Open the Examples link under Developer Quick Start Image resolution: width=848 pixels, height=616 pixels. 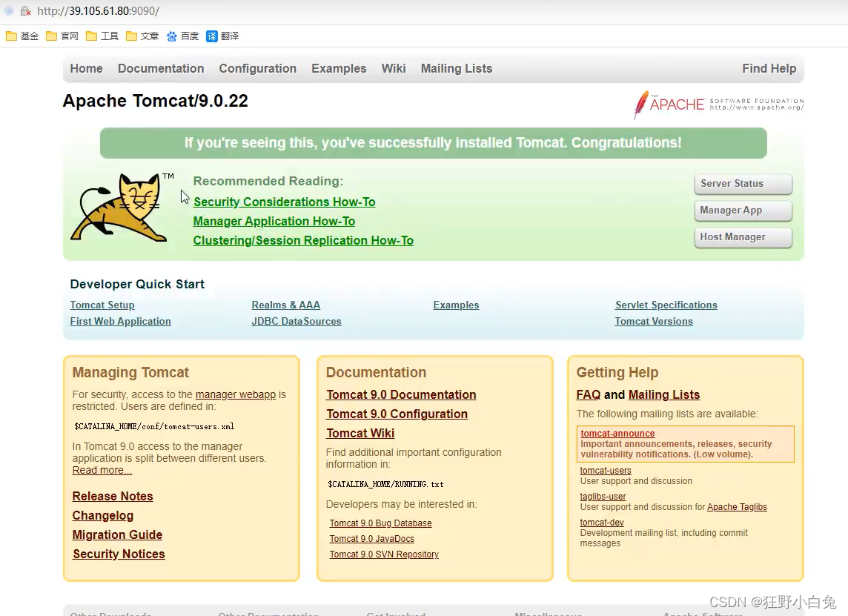[457, 305]
